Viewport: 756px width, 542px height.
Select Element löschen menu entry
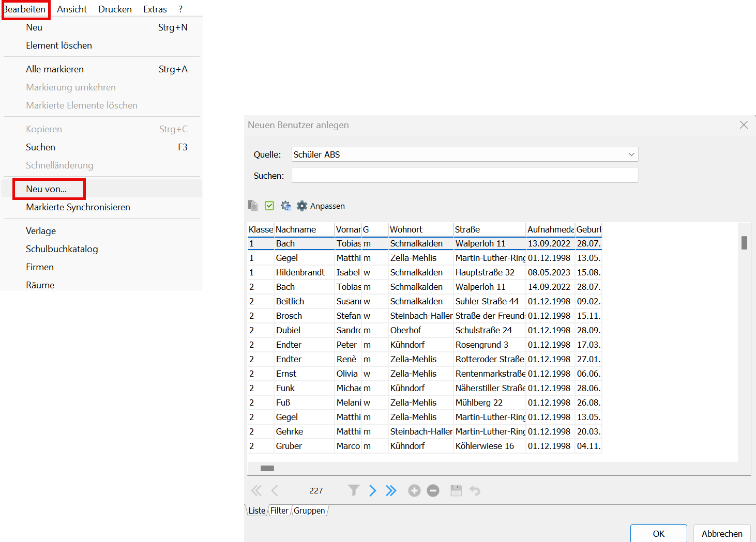[x=102, y=45]
